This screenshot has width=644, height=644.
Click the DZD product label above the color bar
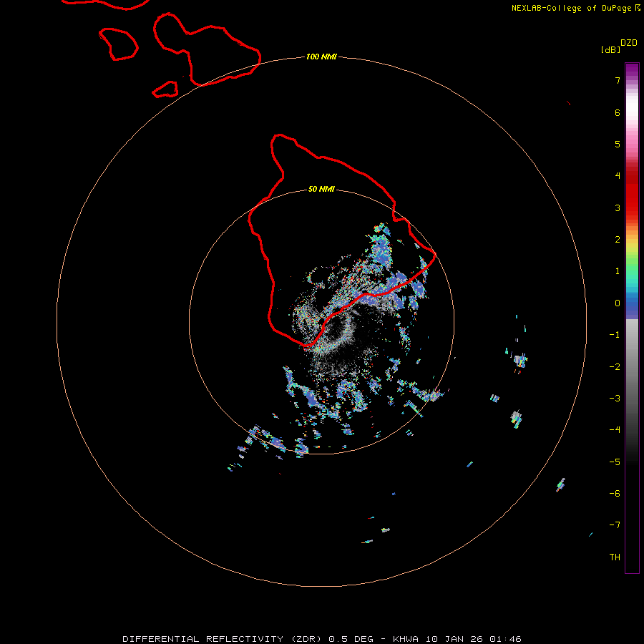[x=629, y=43]
